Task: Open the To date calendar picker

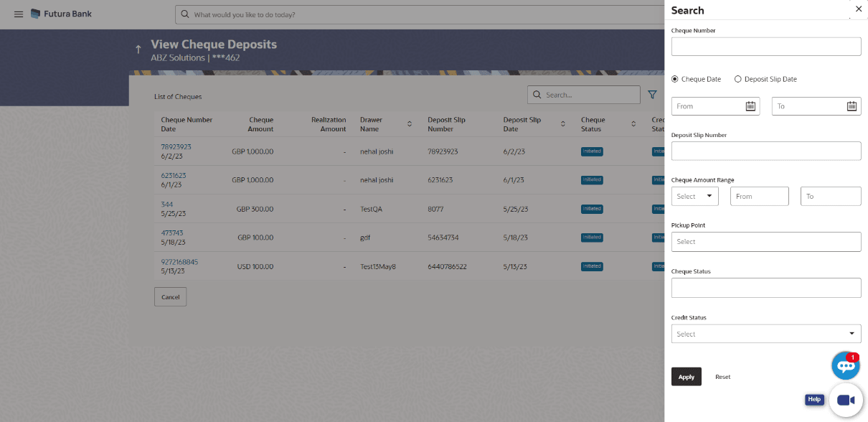Action: pos(852,106)
